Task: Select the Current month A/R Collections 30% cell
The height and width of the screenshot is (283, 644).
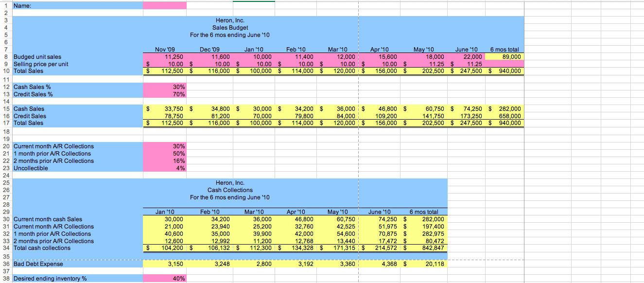Action: click(x=164, y=146)
